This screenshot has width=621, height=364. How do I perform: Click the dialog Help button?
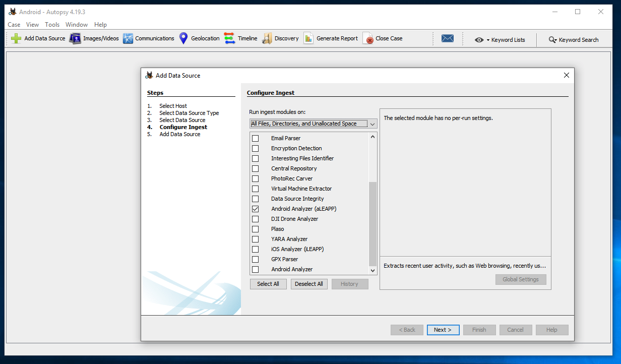point(552,330)
